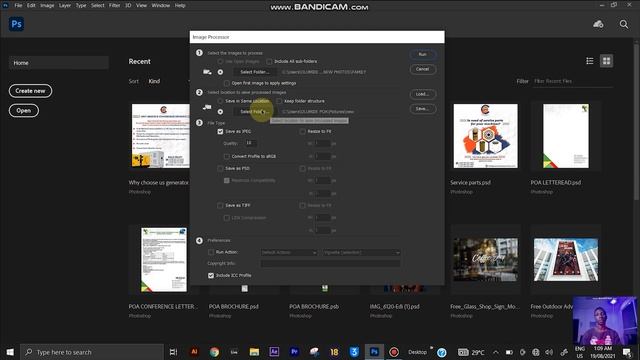Image resolution: width=640 pixels, height=360 pixels.
Task: Click Select Folder for source images
Action: click(x=255, y=72)
